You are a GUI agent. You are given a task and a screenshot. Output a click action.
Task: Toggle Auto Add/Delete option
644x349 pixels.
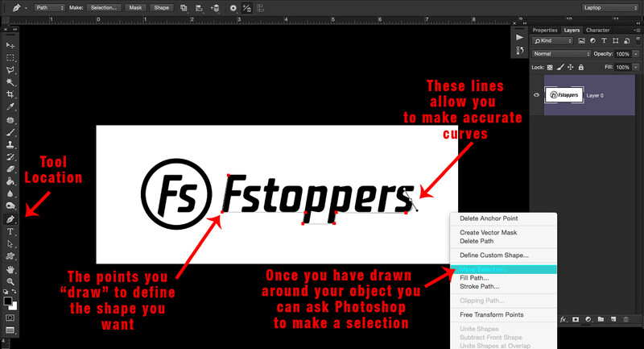246,8
